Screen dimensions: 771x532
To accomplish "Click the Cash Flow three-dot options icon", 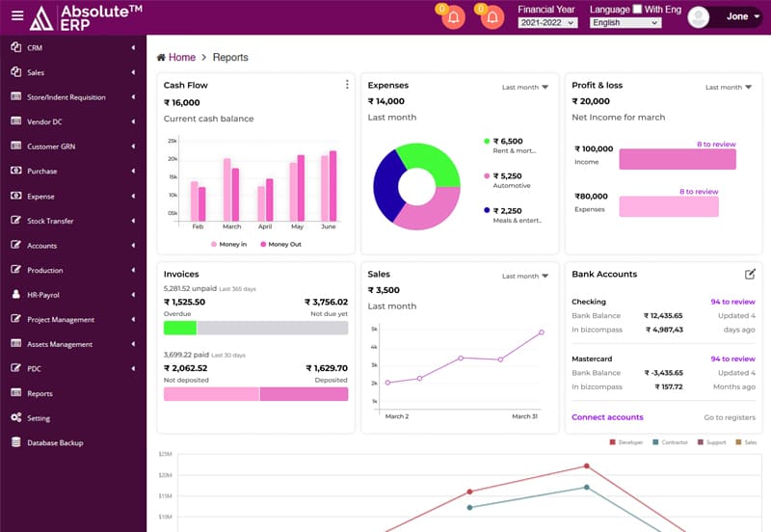I will pyautogui.click(x=347, y=85).
